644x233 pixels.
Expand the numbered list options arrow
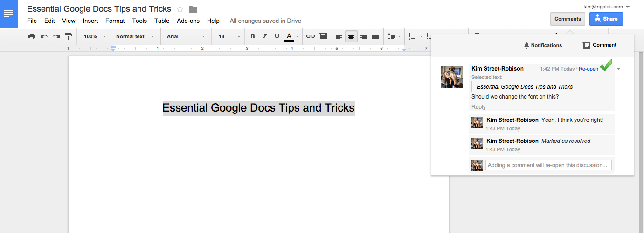pyautogui.click(x=421, y=36)
